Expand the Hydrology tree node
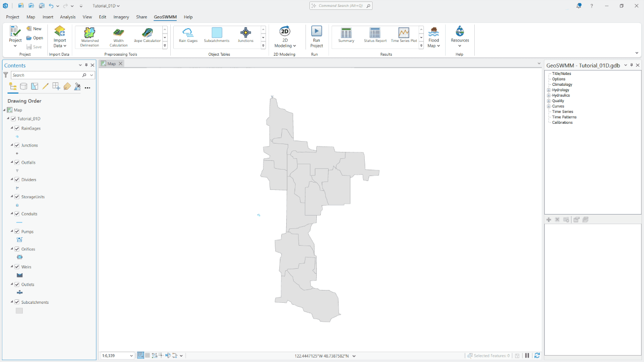This screenshot has width=644, height=362. 550,90
